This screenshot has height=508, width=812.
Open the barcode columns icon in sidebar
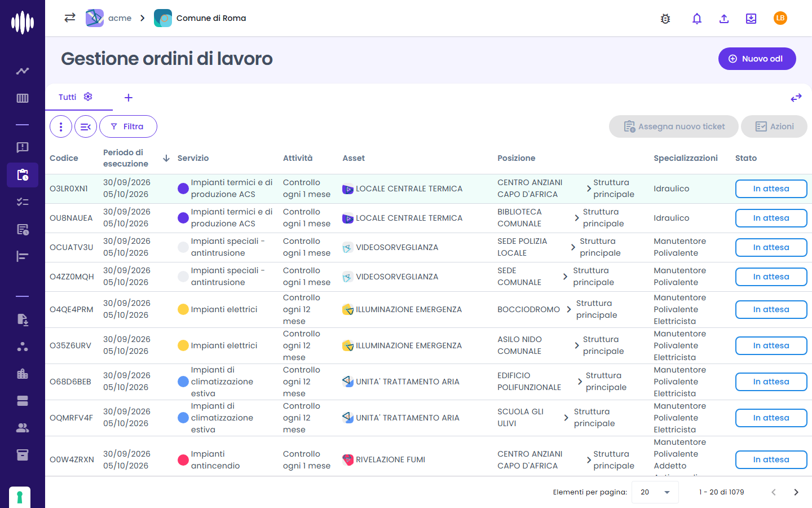pyautogui.click(x=23, y=98)
